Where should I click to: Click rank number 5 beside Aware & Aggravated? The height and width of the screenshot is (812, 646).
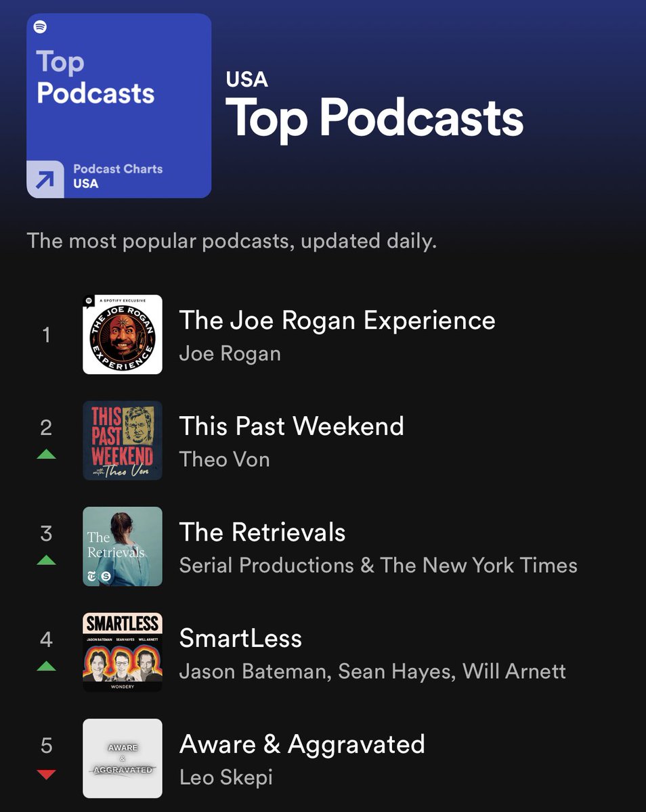tap(46, 745)
